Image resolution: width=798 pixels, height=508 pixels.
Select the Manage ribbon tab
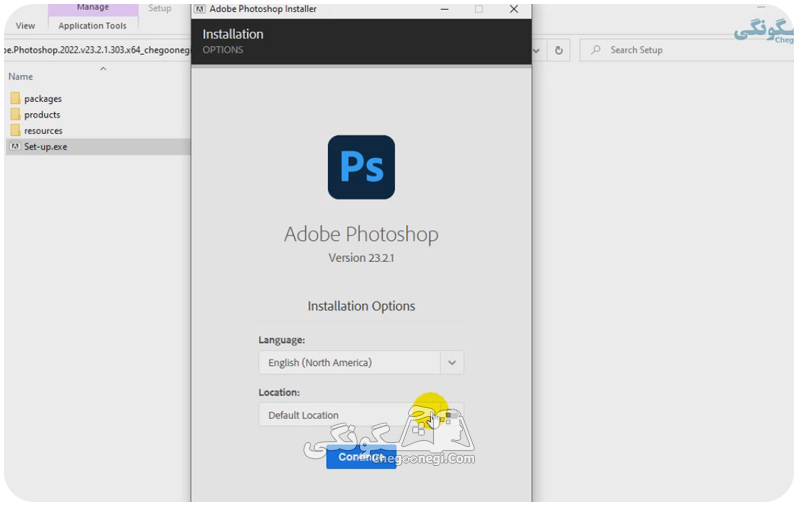[x=93, y=8]
